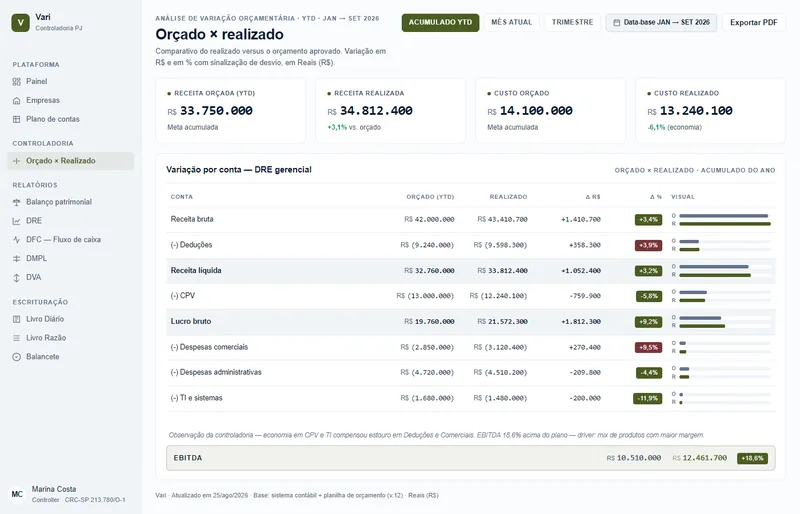Click the Livro Razão lines icon

click(16, 338)
